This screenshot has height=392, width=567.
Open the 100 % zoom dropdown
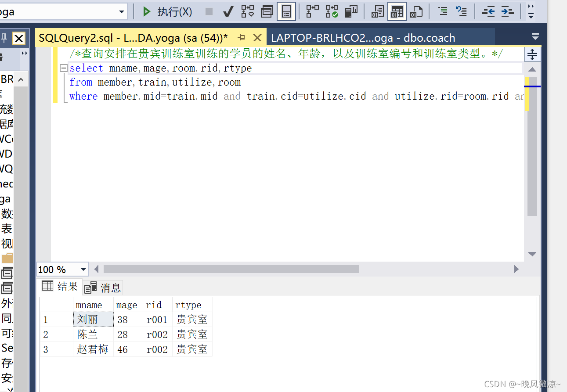(x=83, y=270)
